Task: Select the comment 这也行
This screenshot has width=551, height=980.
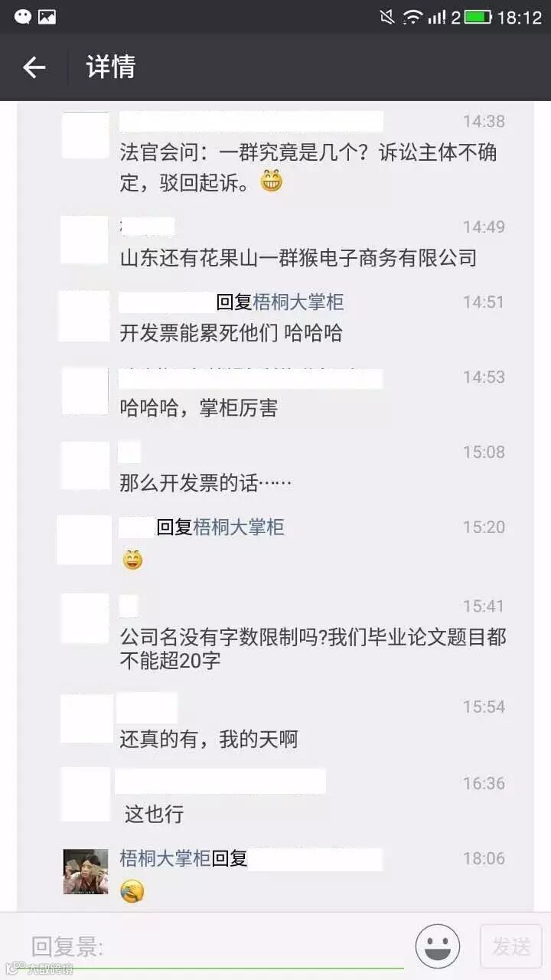Action: [155, 814]
